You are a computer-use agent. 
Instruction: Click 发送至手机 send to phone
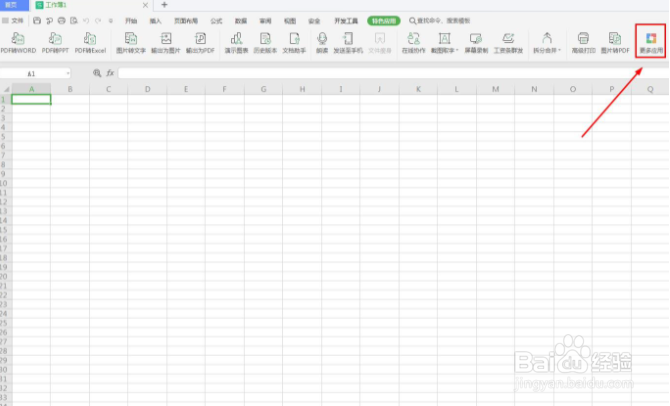[348, 43]
